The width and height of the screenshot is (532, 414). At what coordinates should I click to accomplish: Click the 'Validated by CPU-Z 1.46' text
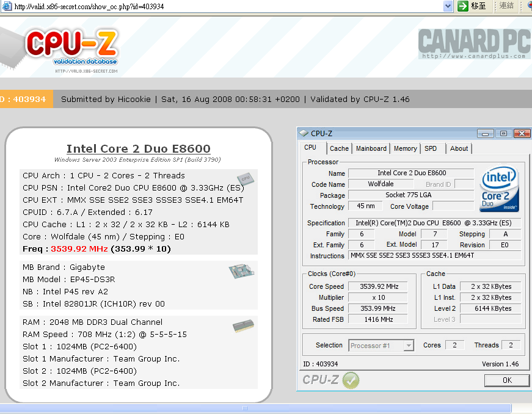[360, 99]
